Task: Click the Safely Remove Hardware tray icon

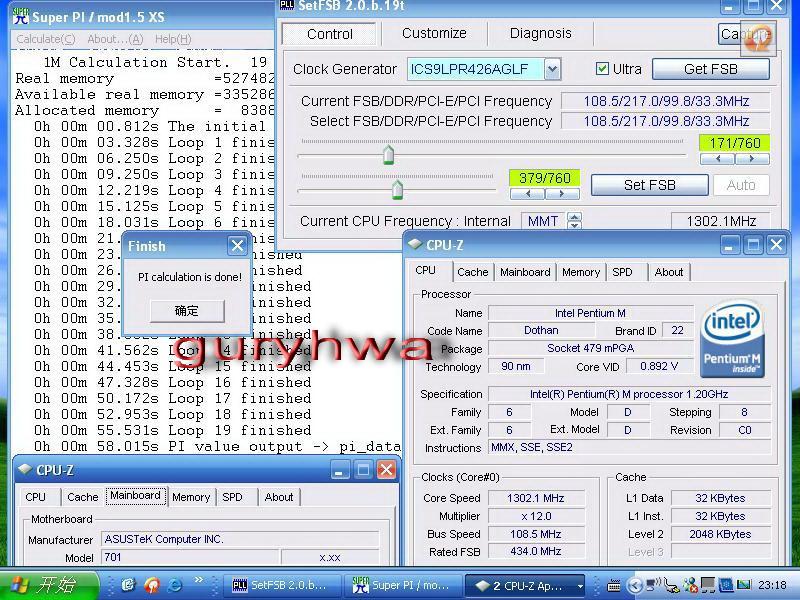Action: 672,585
